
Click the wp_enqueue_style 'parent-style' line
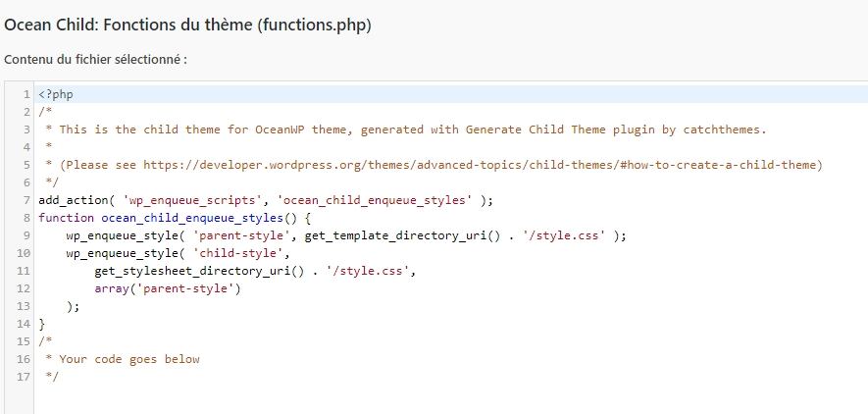(346, 235)
